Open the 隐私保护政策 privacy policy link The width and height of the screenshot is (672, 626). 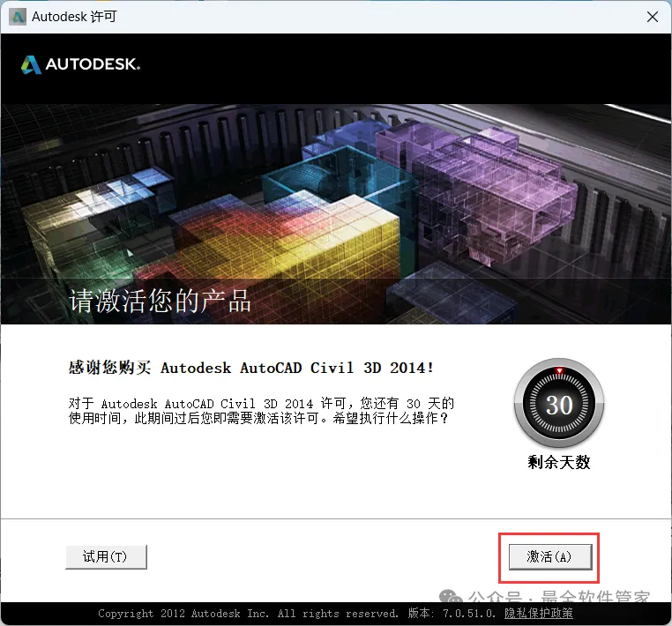[538, 613]
